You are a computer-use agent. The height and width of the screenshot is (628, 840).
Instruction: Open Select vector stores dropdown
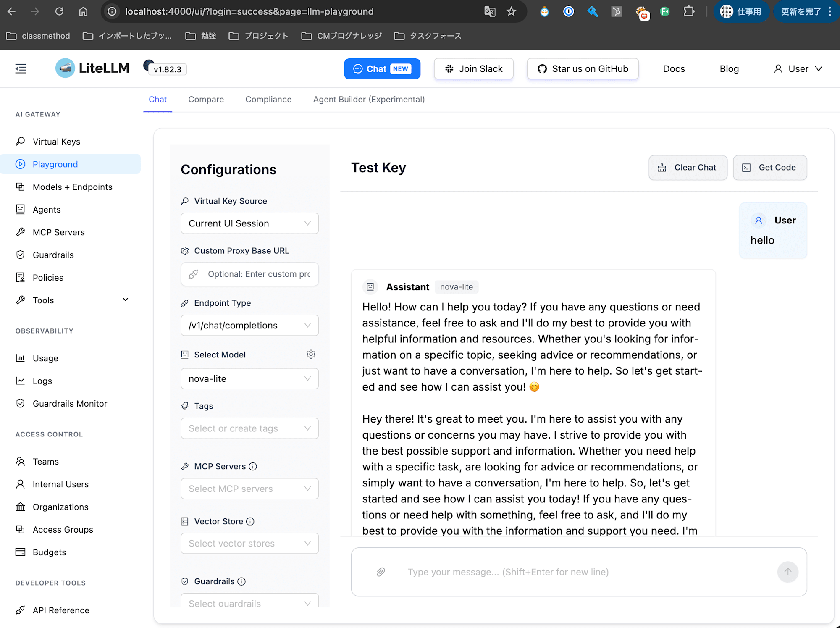tap(249, 544)
